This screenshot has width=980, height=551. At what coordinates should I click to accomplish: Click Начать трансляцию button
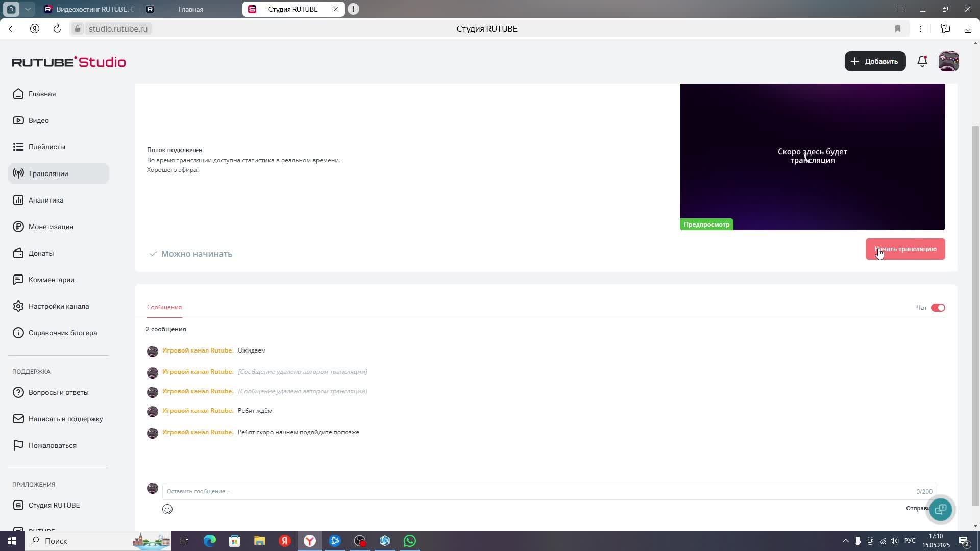(905, 249)
